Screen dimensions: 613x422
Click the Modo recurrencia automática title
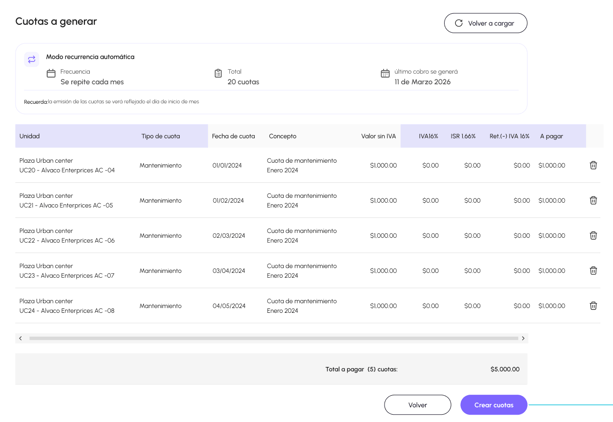pyautogui.click(x=90, y=57)
